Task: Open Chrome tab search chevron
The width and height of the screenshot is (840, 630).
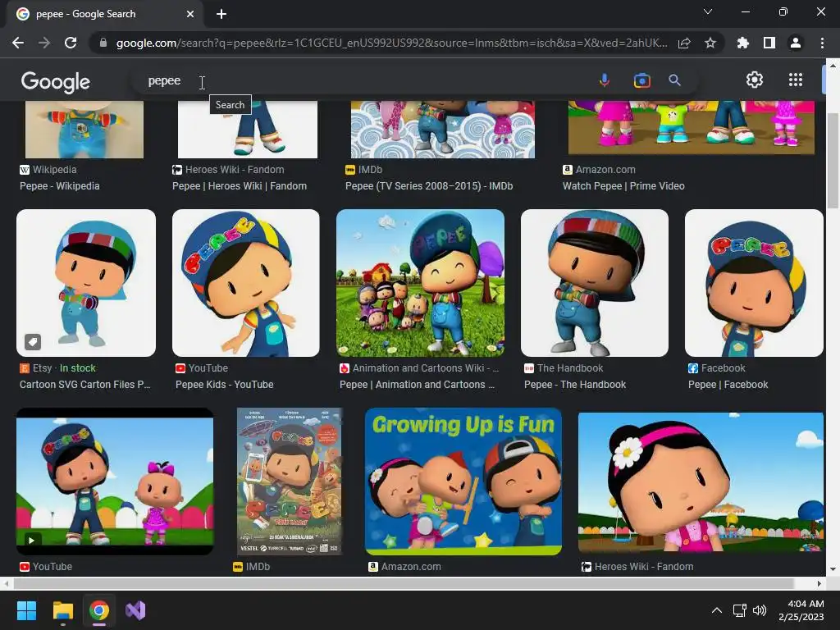Action: [x=708, y=11]
